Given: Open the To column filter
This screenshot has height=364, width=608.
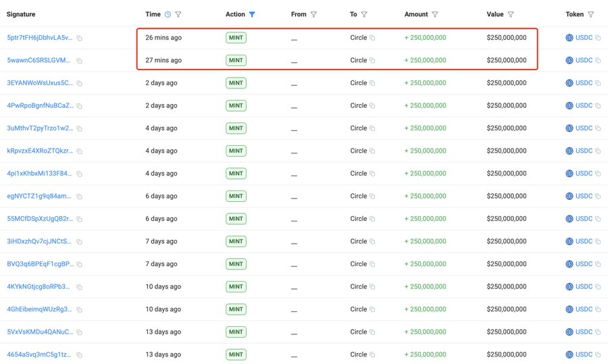Looking at the screenshot, I should coord(364,14).
